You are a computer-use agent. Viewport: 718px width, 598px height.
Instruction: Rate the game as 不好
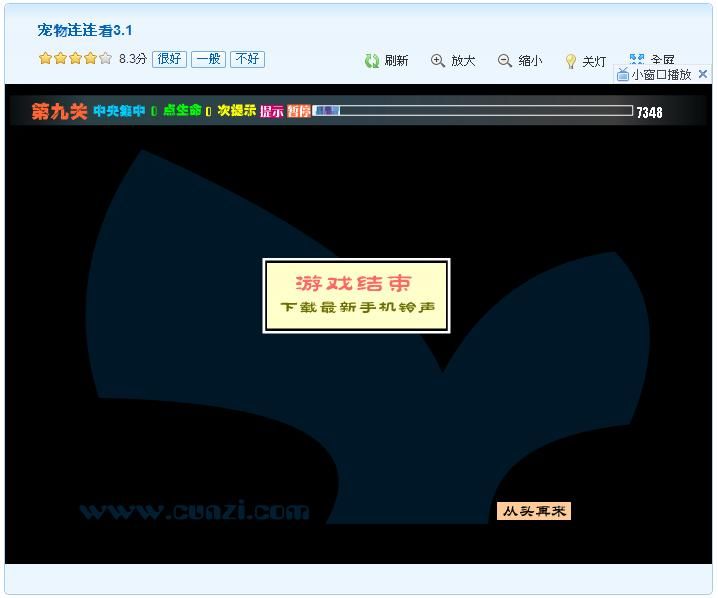tap(247, 59)
